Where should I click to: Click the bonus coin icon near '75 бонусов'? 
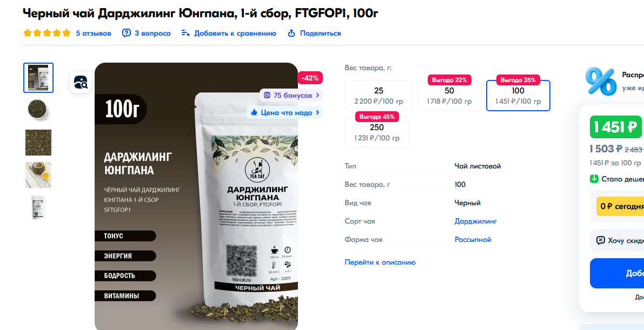(267, 95)
